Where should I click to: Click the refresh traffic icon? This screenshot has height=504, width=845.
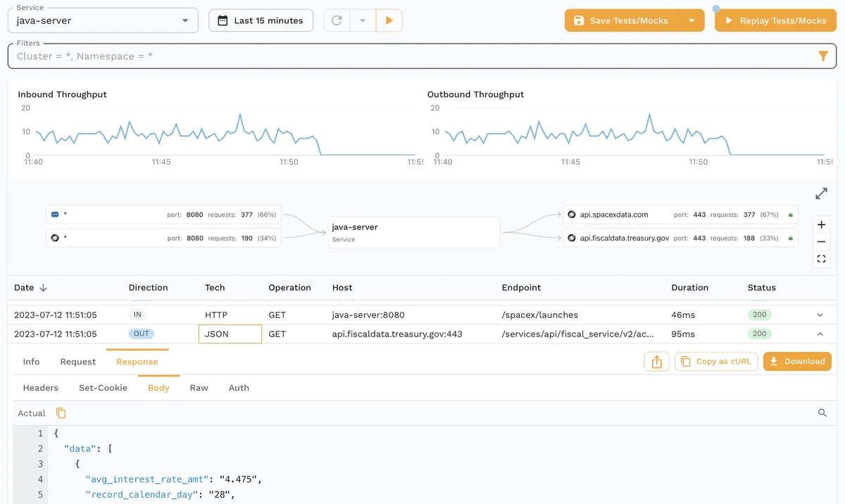(336, 20)
